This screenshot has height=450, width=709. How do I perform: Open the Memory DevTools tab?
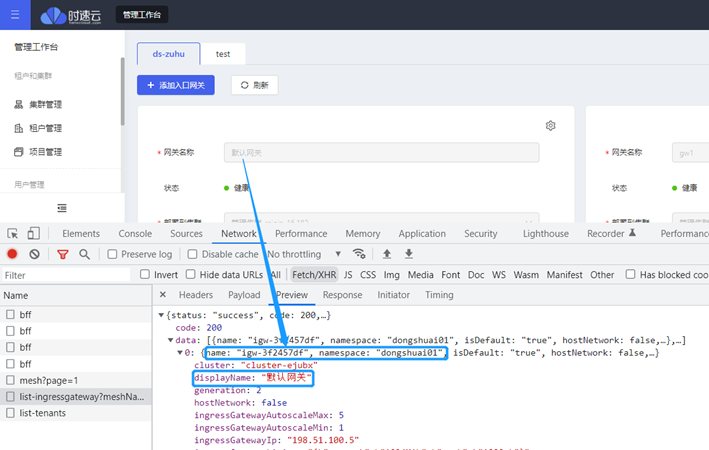pos(363,233)
